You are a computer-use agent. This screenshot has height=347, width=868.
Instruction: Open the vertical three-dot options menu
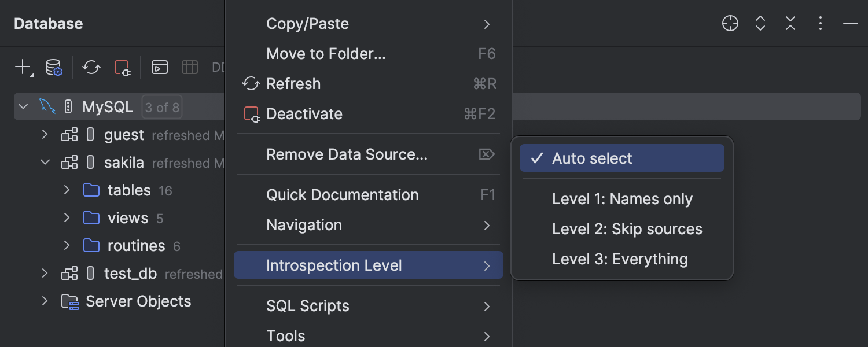(821, 24)
